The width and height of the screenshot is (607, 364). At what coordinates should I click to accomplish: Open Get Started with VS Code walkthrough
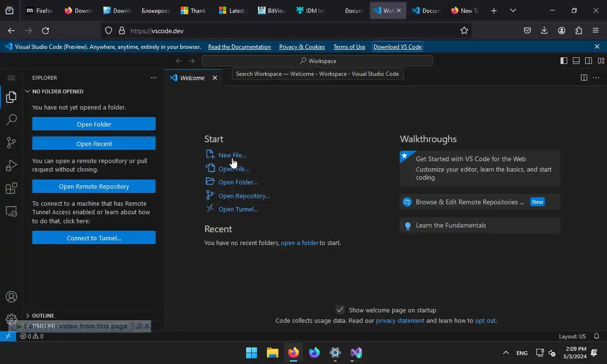click(480, 168)
